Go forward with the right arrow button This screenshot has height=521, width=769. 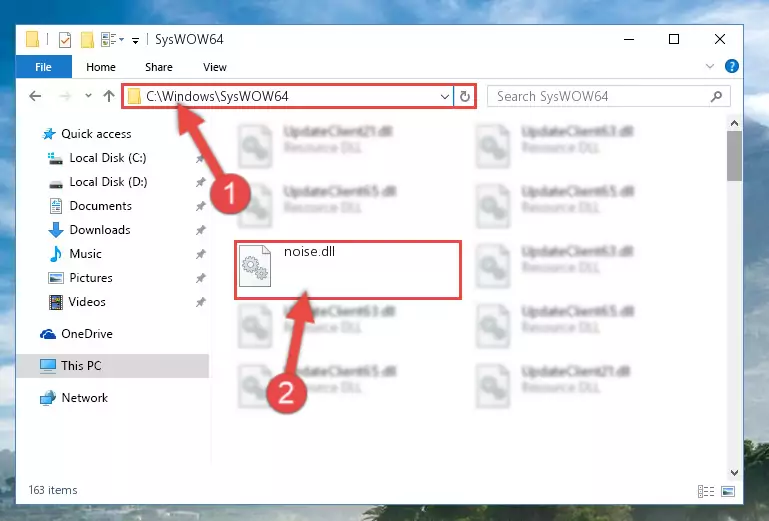click(x=65, y=96)
